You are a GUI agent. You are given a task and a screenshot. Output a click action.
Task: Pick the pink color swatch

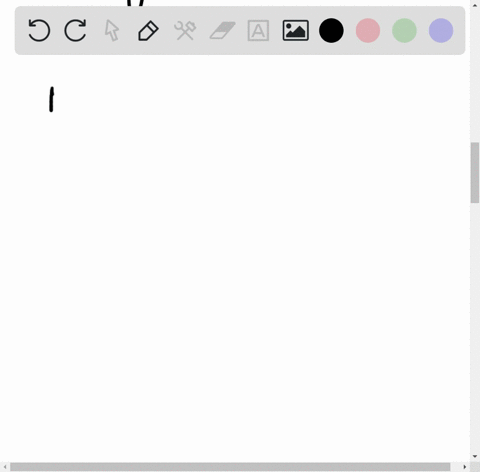point(368,31)
